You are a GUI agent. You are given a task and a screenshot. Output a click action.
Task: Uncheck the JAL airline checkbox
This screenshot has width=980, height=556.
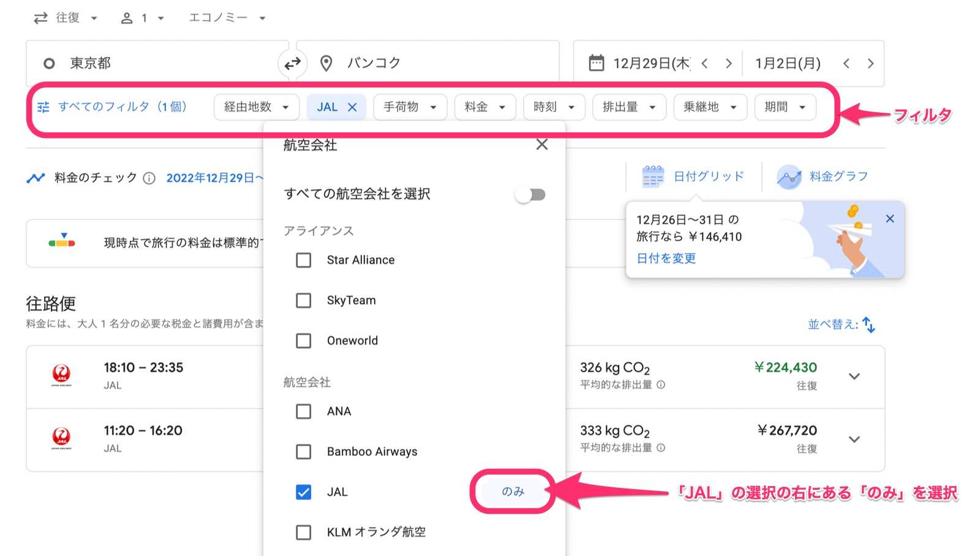(x=304, y=492)
